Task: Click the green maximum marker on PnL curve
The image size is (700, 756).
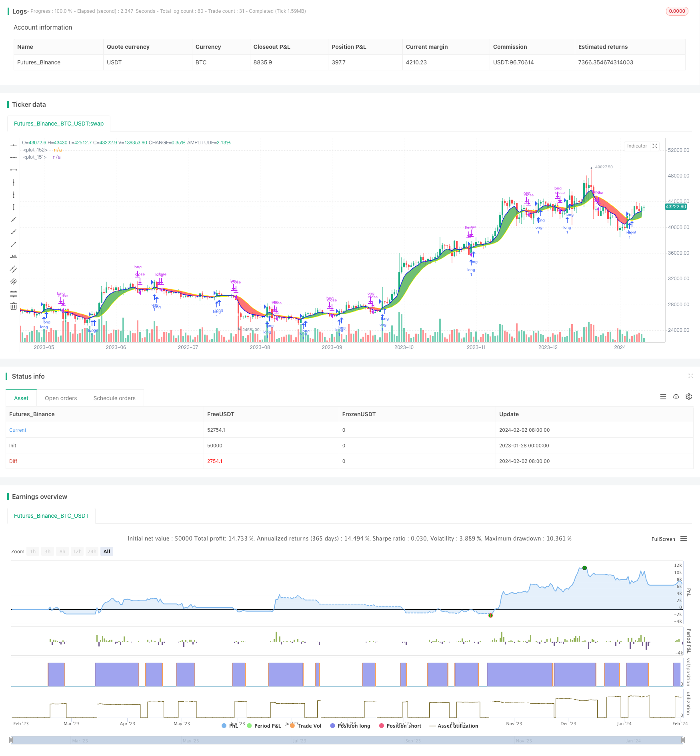Action: coord(584,568)
